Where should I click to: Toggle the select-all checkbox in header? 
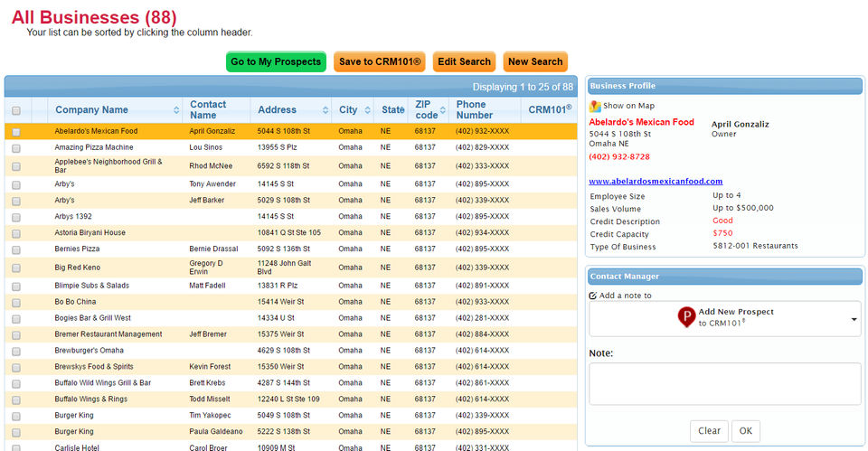tap(16, 110)
